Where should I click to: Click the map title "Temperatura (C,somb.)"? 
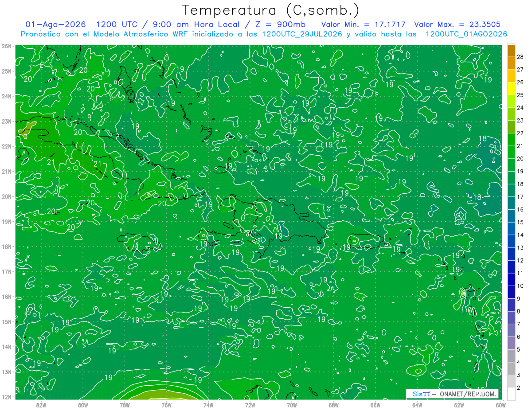click(x=271, y=11)
